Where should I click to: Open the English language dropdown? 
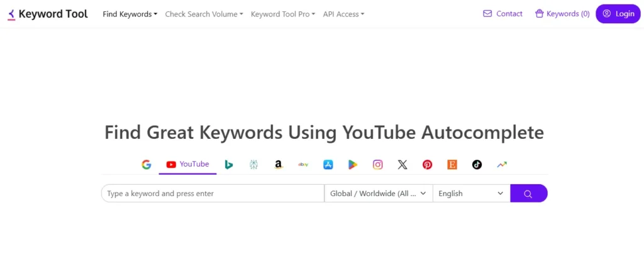[x=471, y=194]
